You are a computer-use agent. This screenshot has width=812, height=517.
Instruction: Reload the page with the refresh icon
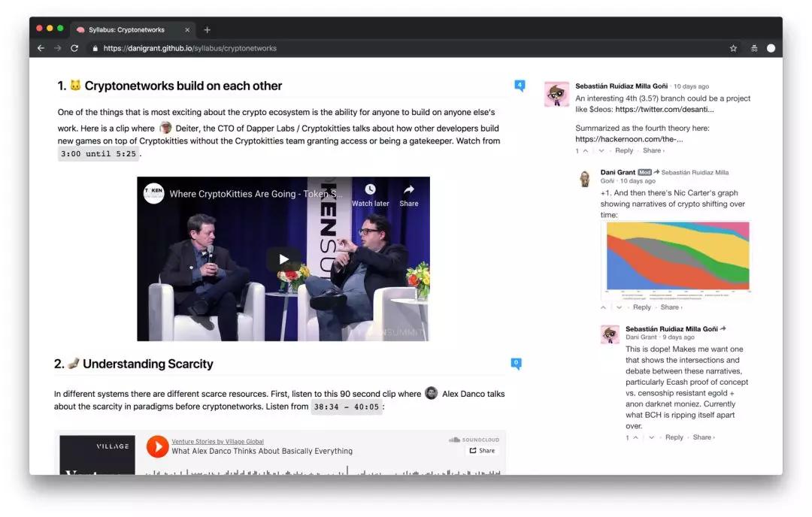pos(74,48)
